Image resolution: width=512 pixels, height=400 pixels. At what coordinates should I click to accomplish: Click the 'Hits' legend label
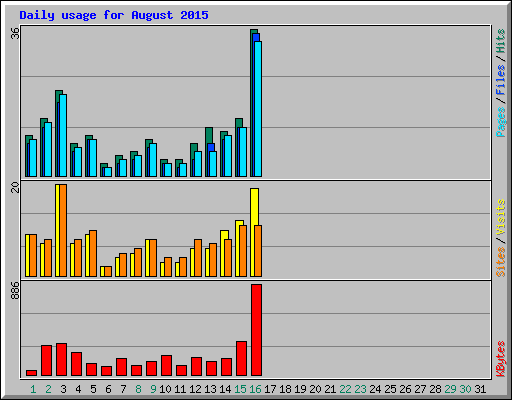[500, 41]
